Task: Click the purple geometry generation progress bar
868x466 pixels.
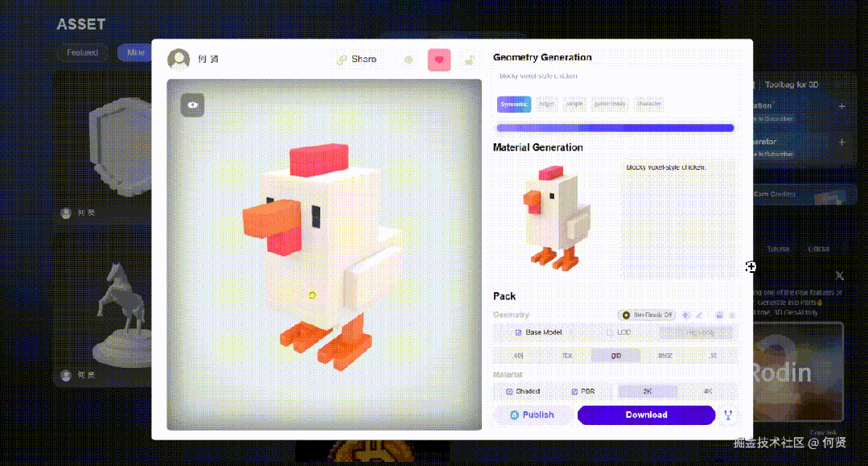Action: click(615, 128)
